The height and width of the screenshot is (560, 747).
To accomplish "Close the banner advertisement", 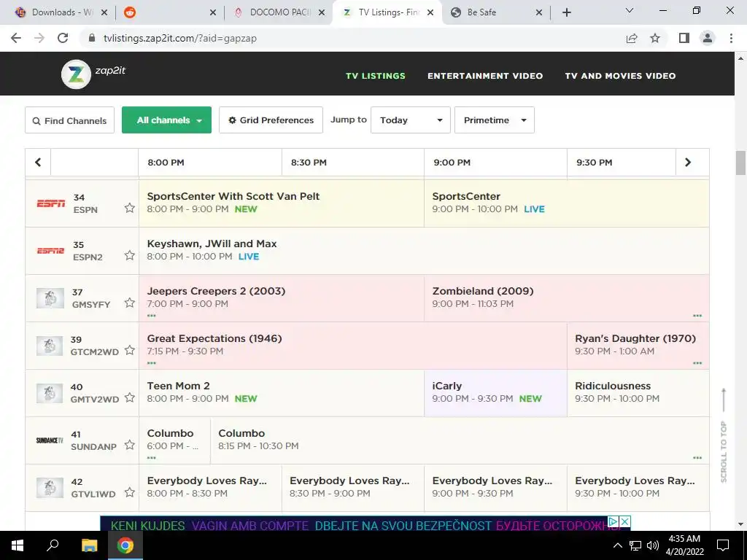I will (625, 521).
